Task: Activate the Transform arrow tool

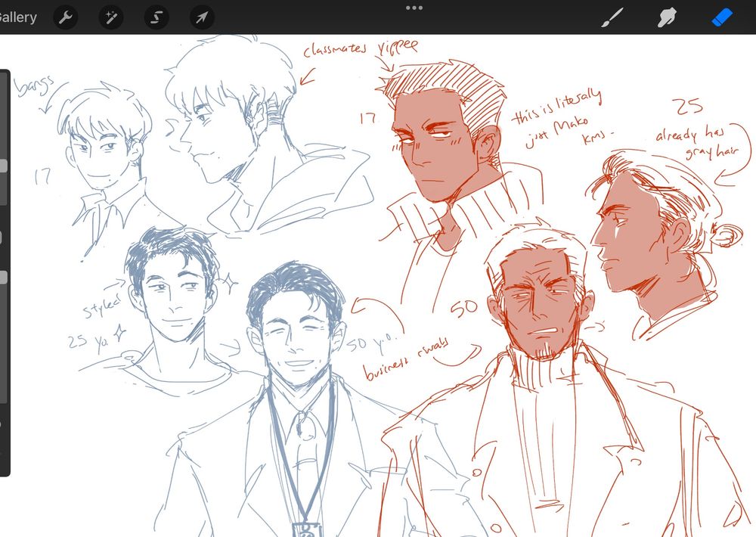Action: (x=202, y=18)
